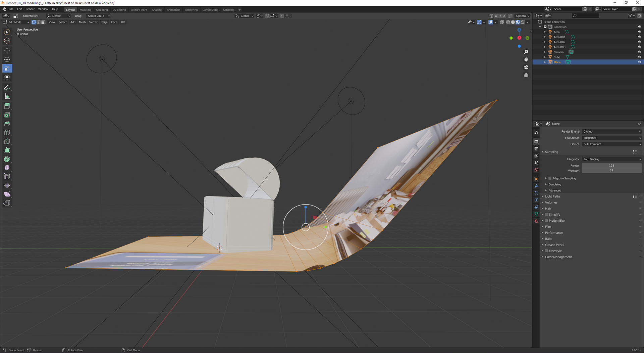Select the Bevel tool
This screenshot has width=644, height=353.
(x=7, y=124)
